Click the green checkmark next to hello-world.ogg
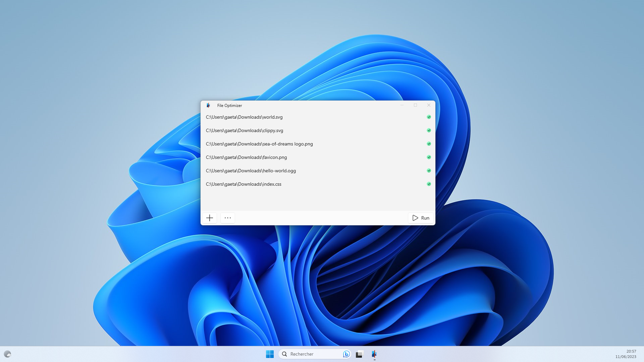 (429, 171)
